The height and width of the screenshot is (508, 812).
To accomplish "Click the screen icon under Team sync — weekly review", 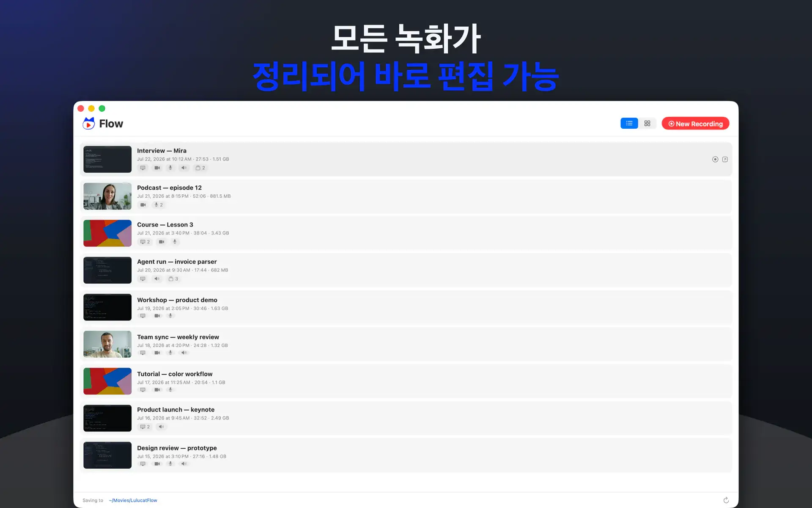I will point(143,353).
